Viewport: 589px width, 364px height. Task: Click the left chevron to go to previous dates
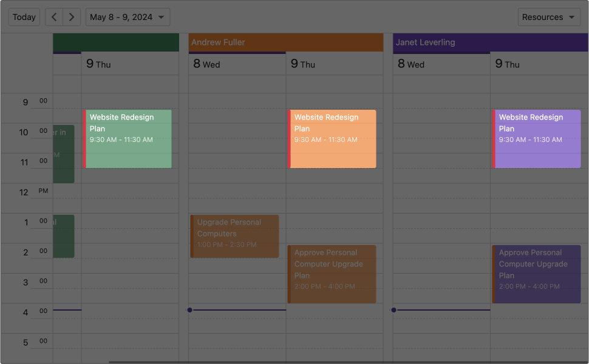coord(54,16)
